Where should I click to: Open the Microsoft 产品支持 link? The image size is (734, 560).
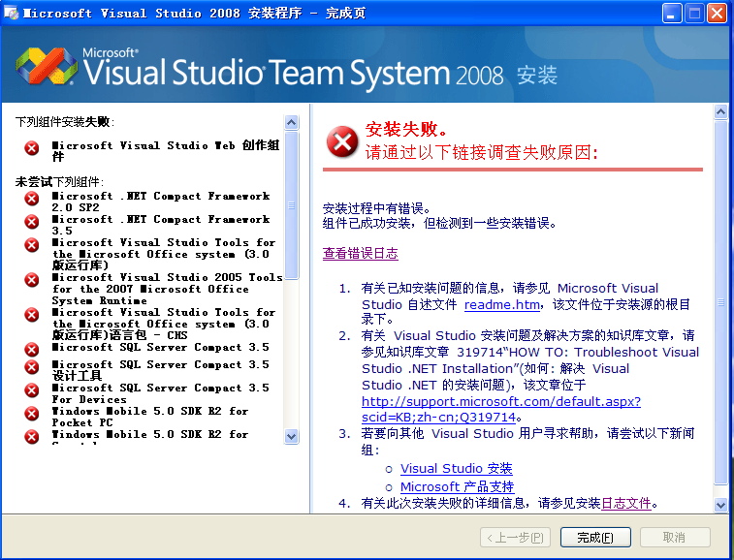[x=457, y=486]
